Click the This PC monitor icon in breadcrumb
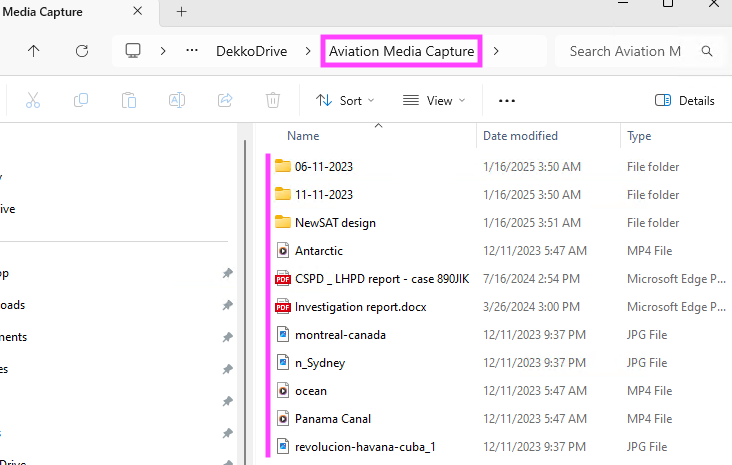This screenshot has width=732, height=465. 133,50
